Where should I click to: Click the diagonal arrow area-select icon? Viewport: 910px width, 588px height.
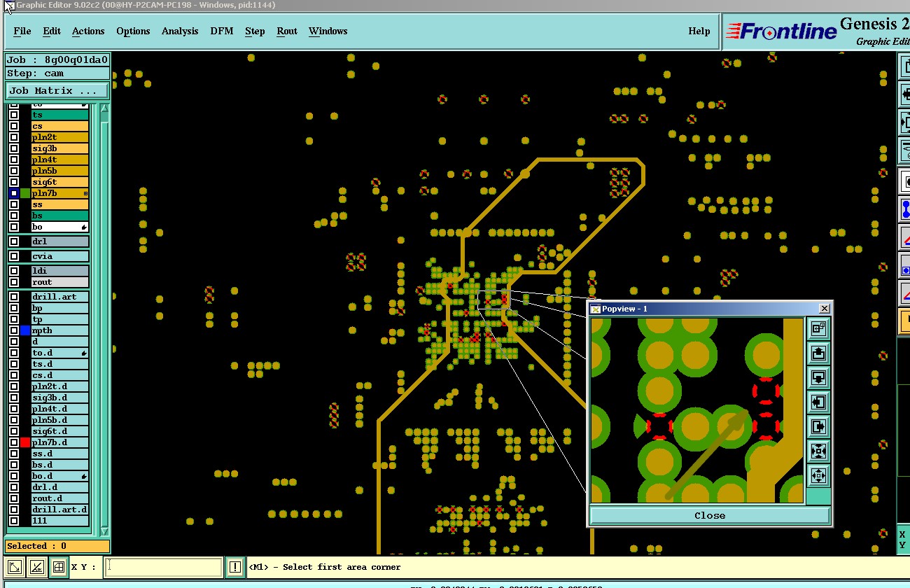tap(14, 566)
